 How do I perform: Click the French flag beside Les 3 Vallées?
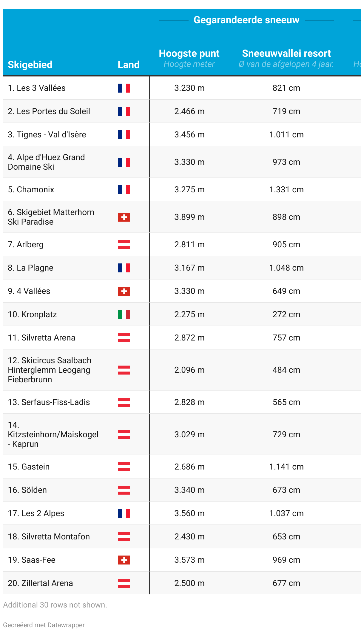point(124,88)
